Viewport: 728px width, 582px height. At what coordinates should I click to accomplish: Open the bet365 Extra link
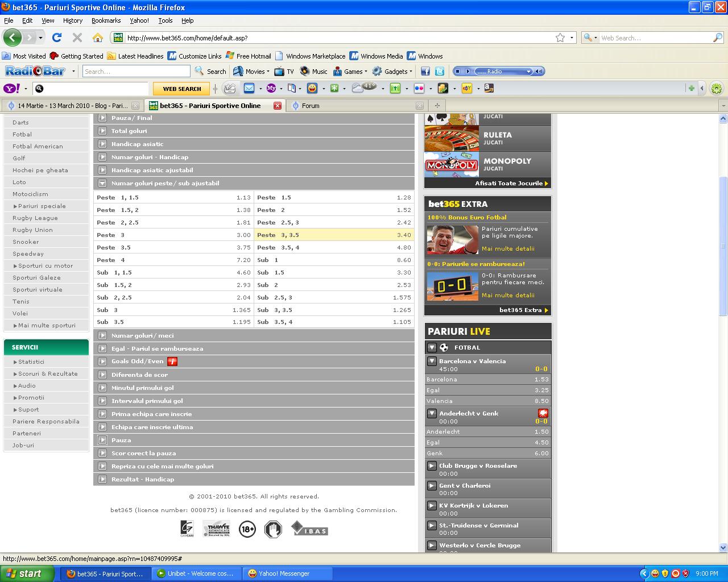click(x=523, y=310)
